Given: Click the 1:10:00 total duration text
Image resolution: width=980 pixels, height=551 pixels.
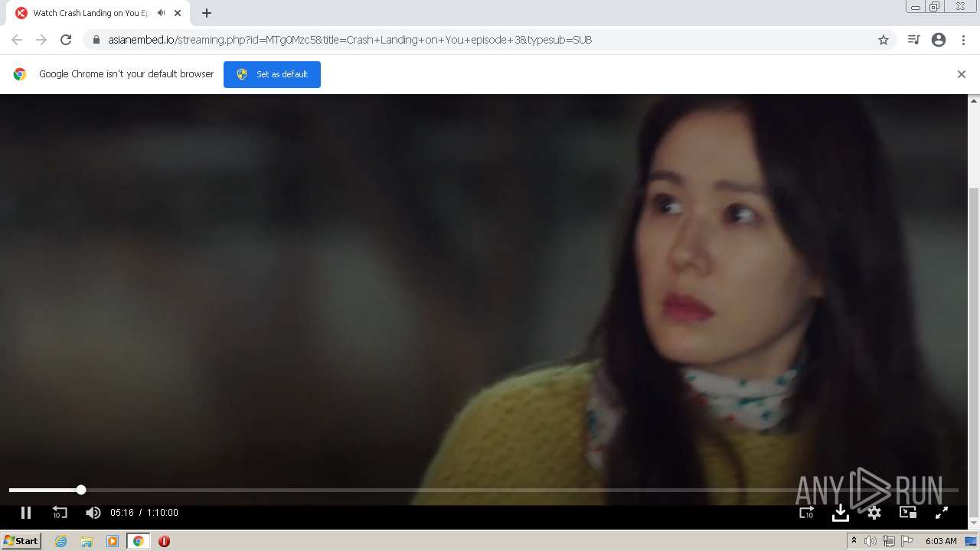Looking at the screenshot, I should pyautogui.click(x=162, y=513).
